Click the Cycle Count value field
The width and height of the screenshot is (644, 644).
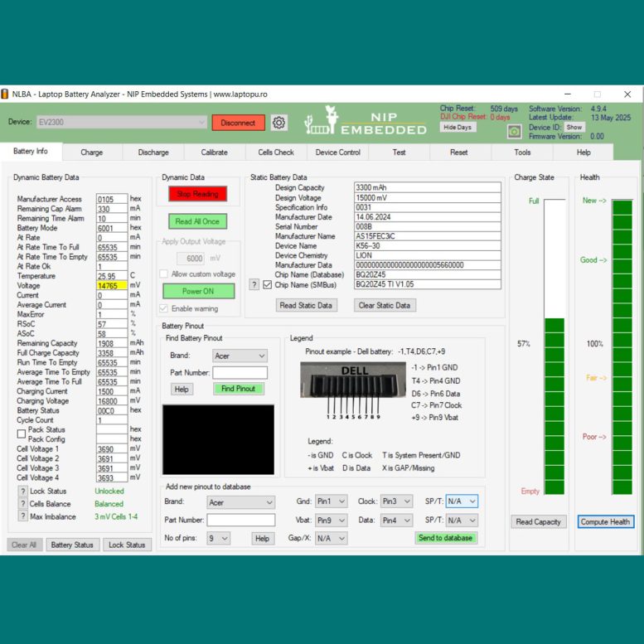coord(112,420)
